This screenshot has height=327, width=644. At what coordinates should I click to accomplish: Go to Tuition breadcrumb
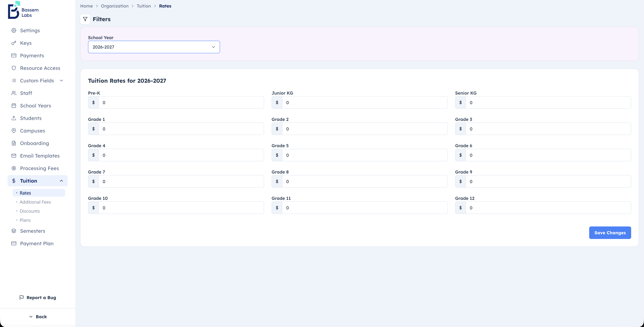point(144,6)
